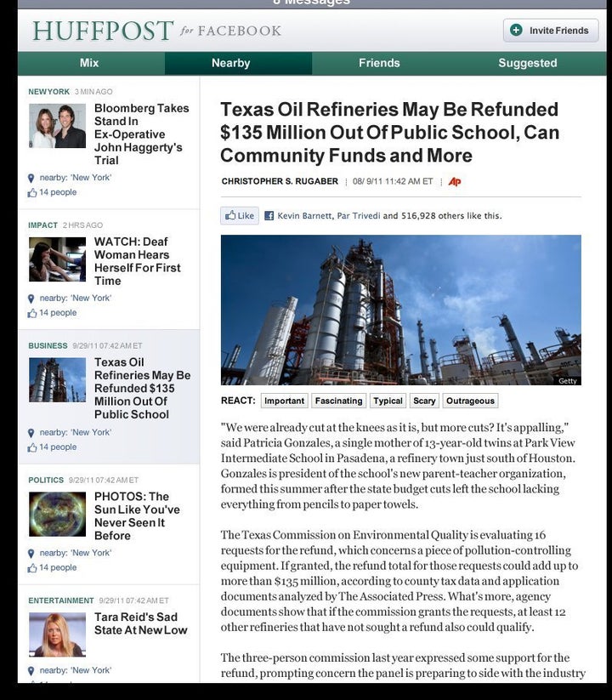Click '14 people' under Bloomberg story

click(x=58, y=192)
